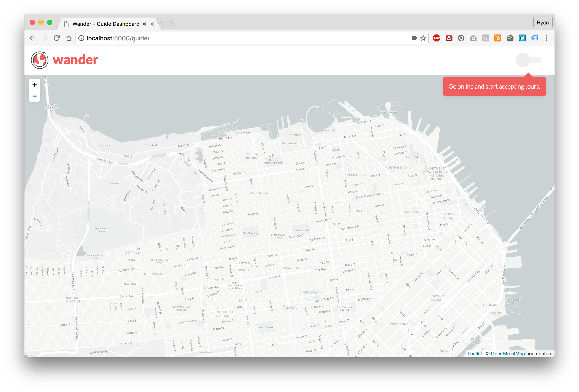The height and width of the screenshot is (392, 579).
Task: Click the camera indicator in address bar
Action: point(414,38)
